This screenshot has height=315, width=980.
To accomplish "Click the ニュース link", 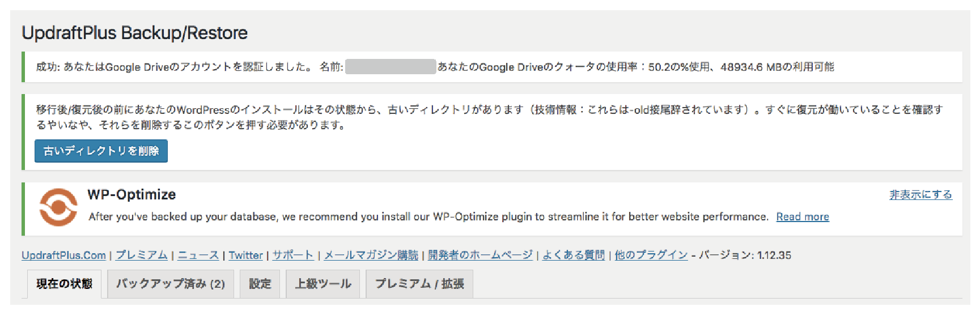I will [198, 255].
